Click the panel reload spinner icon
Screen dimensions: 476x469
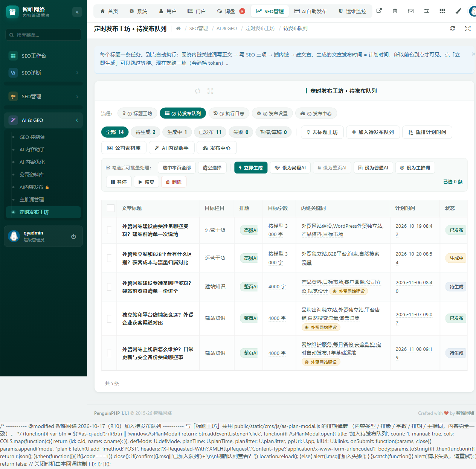[198, 91]
